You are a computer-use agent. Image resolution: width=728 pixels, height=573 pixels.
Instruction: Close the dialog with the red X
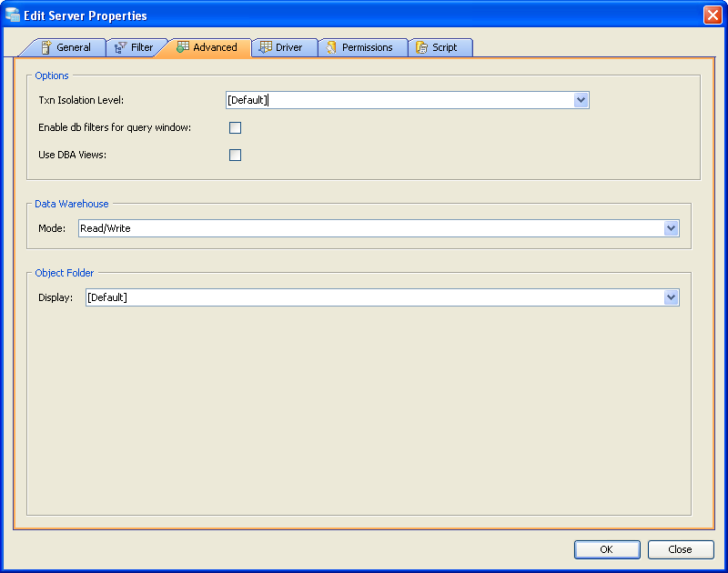point(713,15)
